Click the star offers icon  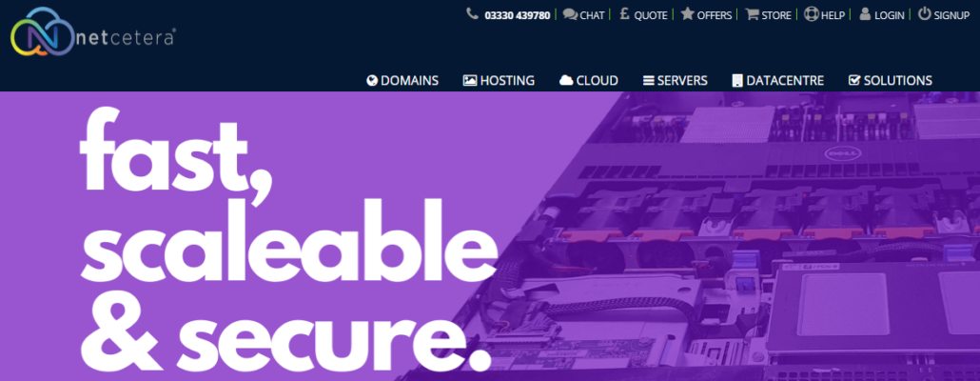click(x=687, y=13)
